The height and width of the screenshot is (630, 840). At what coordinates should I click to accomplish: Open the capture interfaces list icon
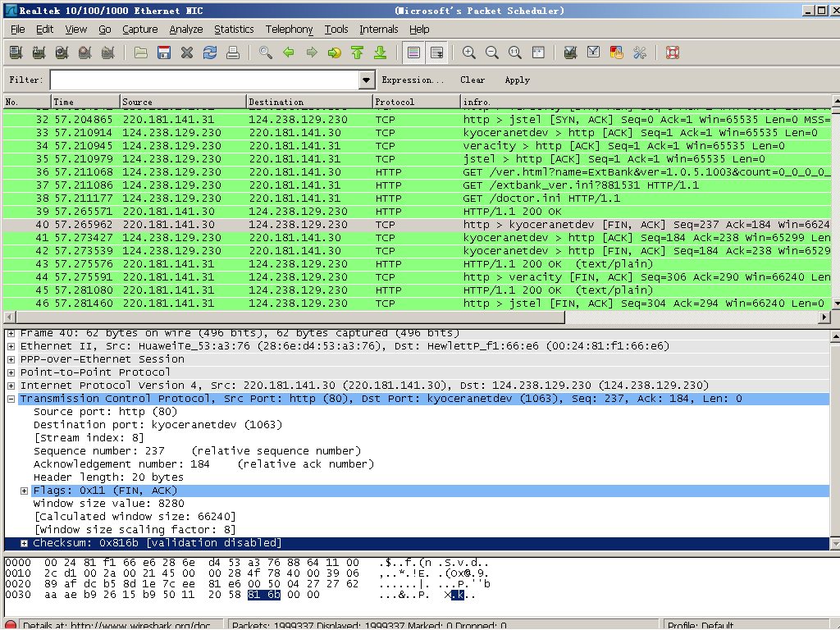pos(16,52)
